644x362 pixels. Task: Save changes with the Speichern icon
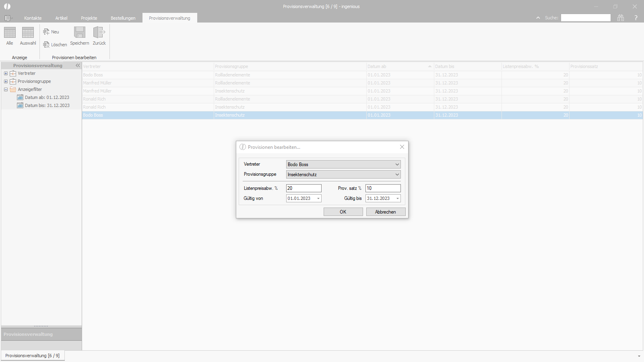coord(80,32)
